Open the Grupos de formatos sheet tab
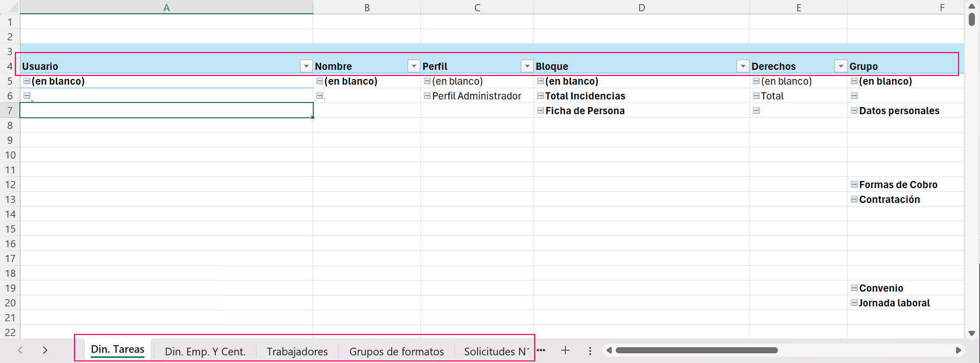This screenshot has width=980, height=363. click(x=396, y=351)
